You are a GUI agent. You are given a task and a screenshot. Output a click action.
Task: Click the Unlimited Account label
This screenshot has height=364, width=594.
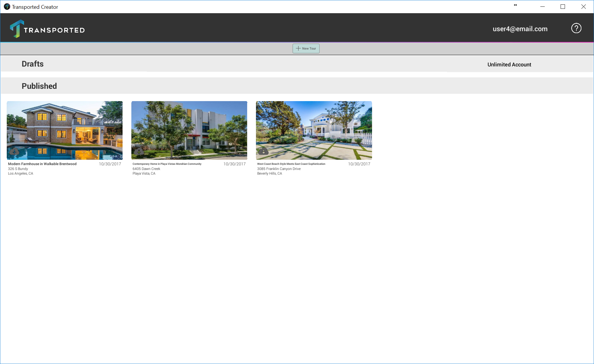509,64
